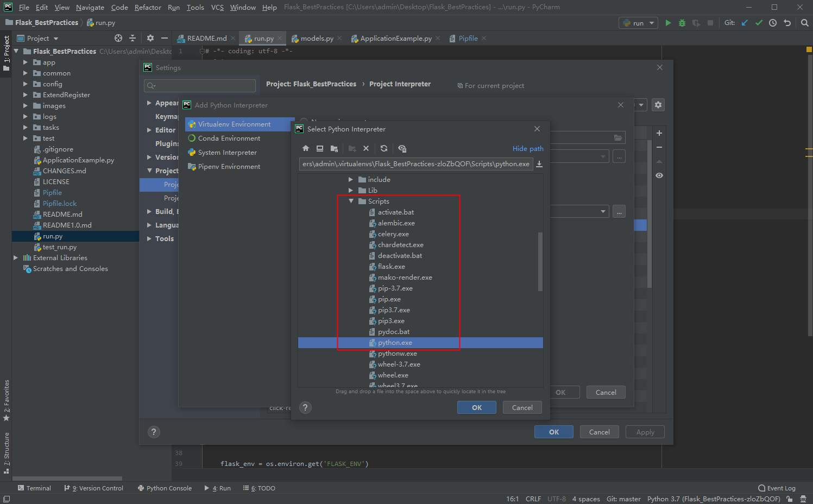Open Project view selector dropdown
The image size is (813, 504).
point(38,38)
